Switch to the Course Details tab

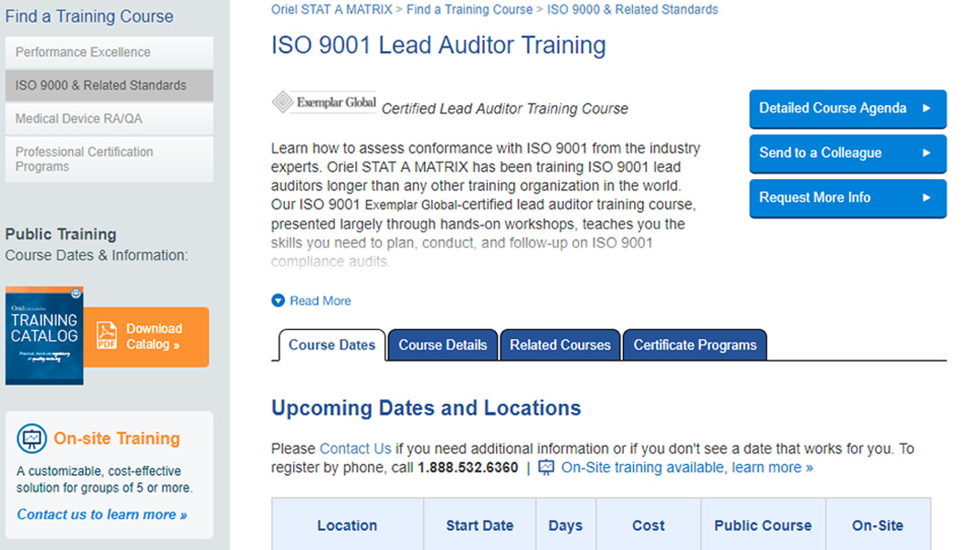442,345
